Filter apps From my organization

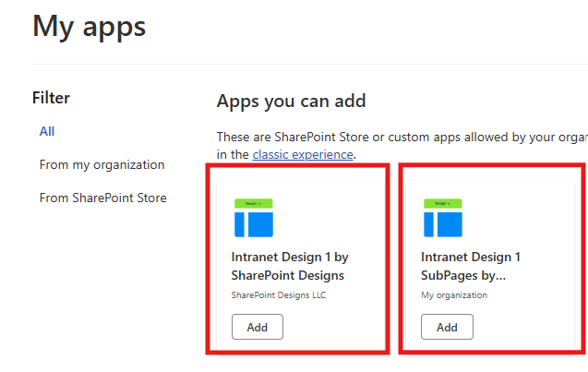pos(102,164)
